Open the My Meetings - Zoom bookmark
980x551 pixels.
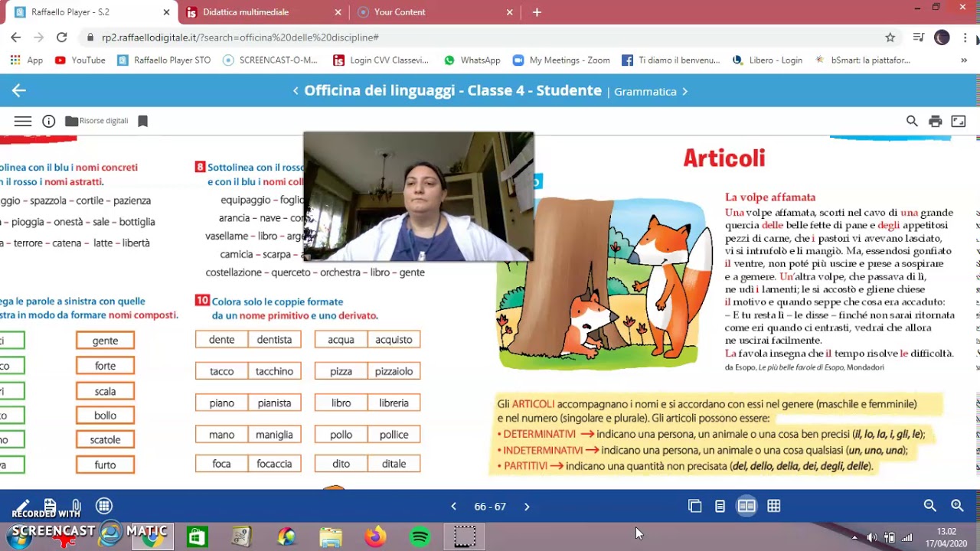[561, 60]
